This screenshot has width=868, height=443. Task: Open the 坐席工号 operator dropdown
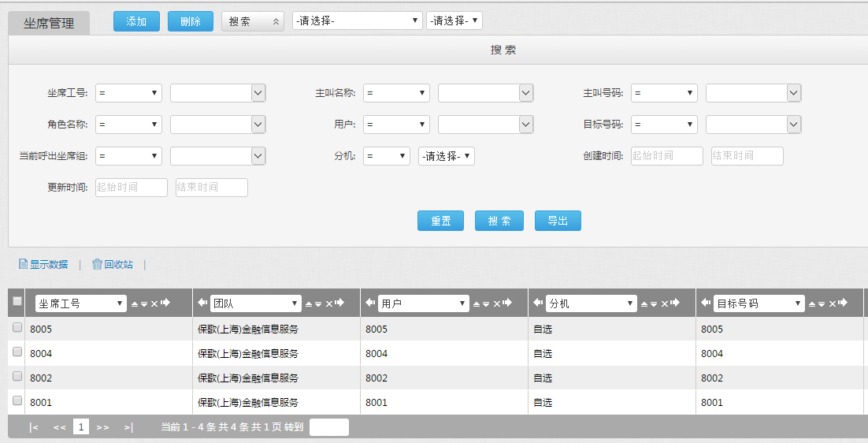point(128,93)
